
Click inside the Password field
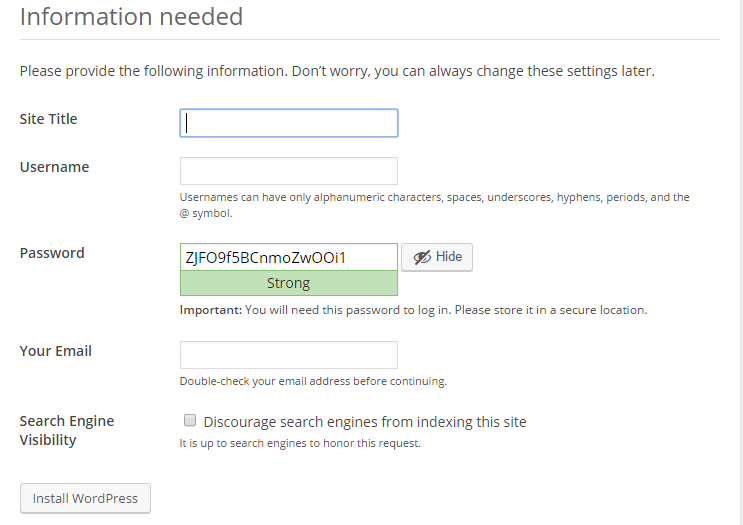pos(289,257)
